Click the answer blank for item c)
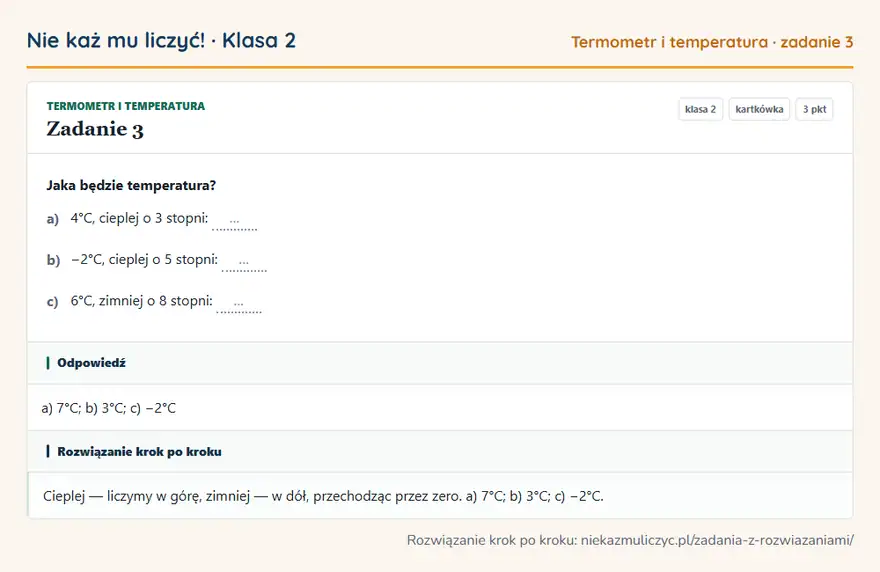This screenshot has height=572, width=880. (x=239, y=304)
